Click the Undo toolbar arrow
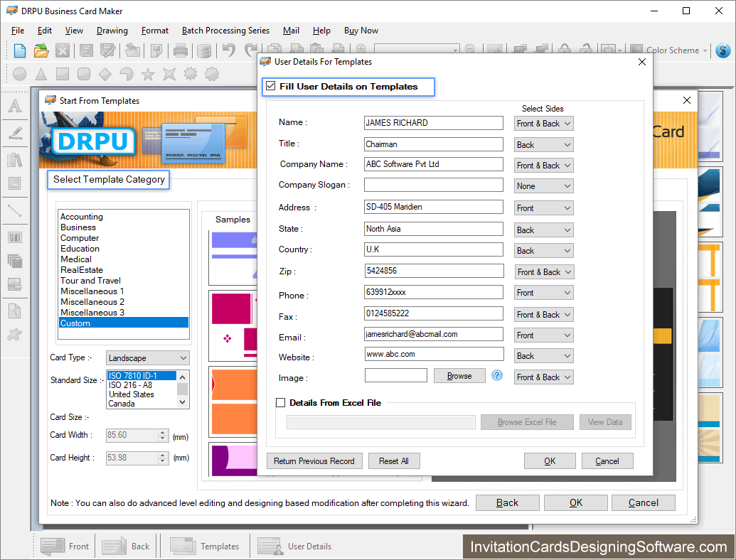 [228, 50]
